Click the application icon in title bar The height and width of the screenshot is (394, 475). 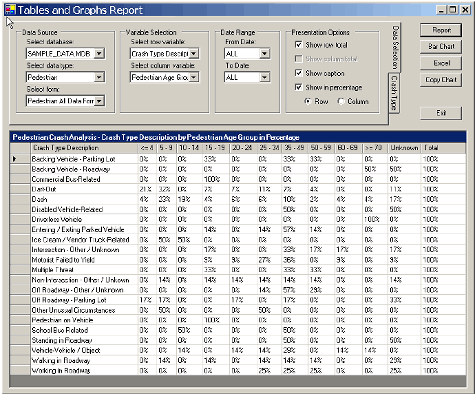point(10,10)
